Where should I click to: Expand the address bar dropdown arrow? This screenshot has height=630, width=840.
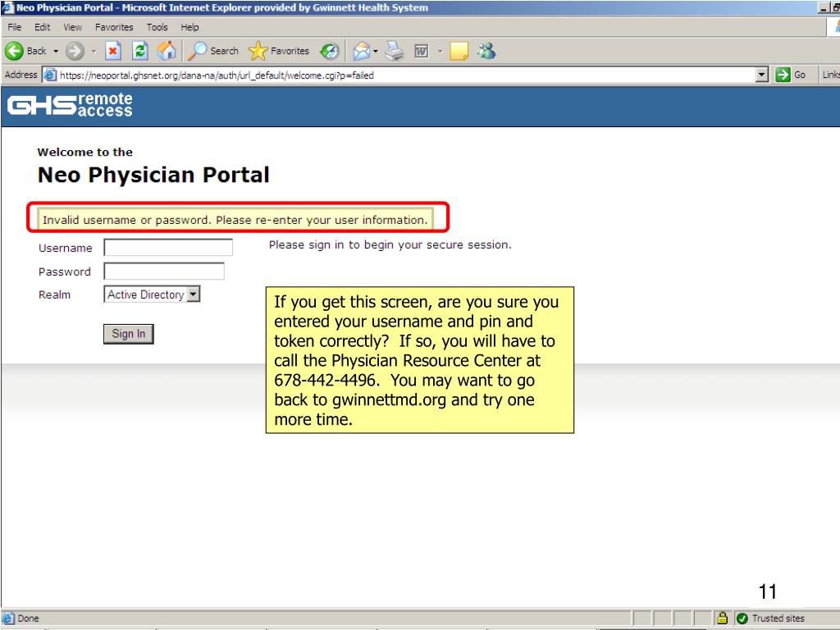click(762, 75)
